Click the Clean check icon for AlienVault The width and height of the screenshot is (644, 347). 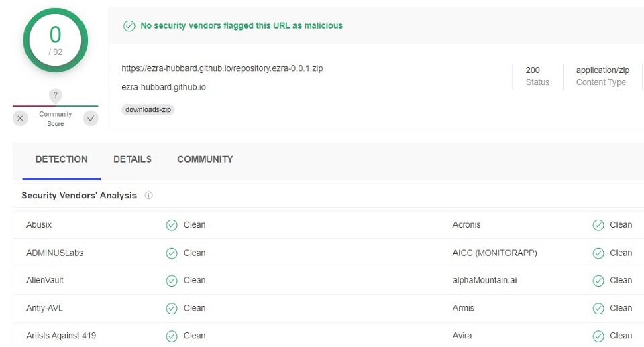(x=172, y=281)
